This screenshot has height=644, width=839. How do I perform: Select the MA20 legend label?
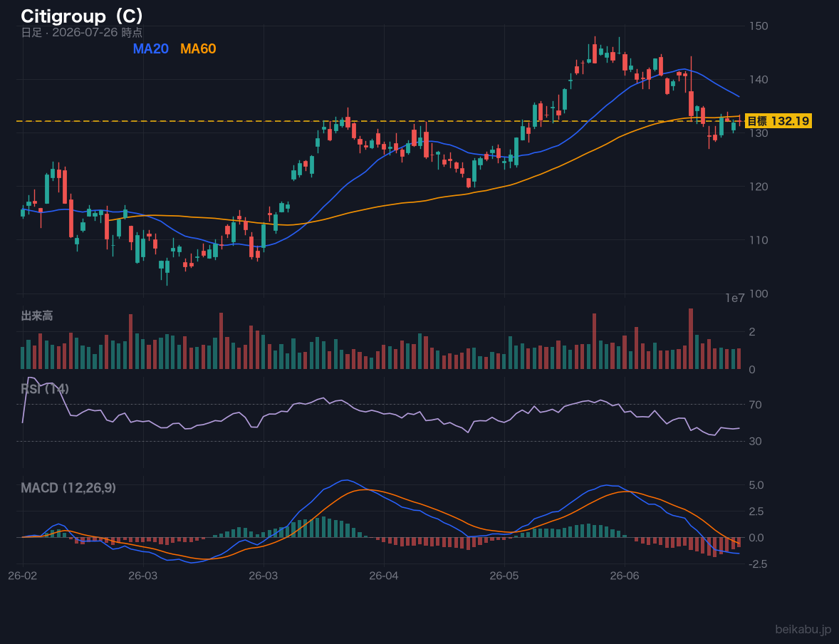(x=150, y=48)
